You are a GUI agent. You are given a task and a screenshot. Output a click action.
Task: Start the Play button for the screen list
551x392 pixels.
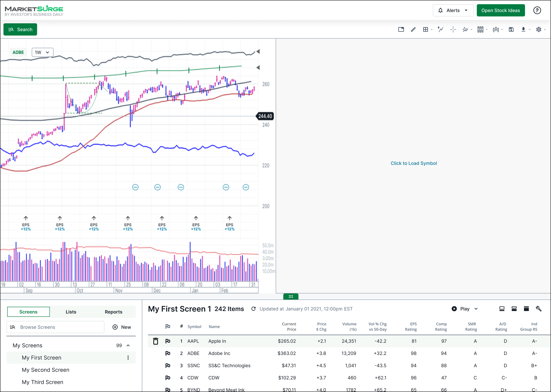coord(460,309)
